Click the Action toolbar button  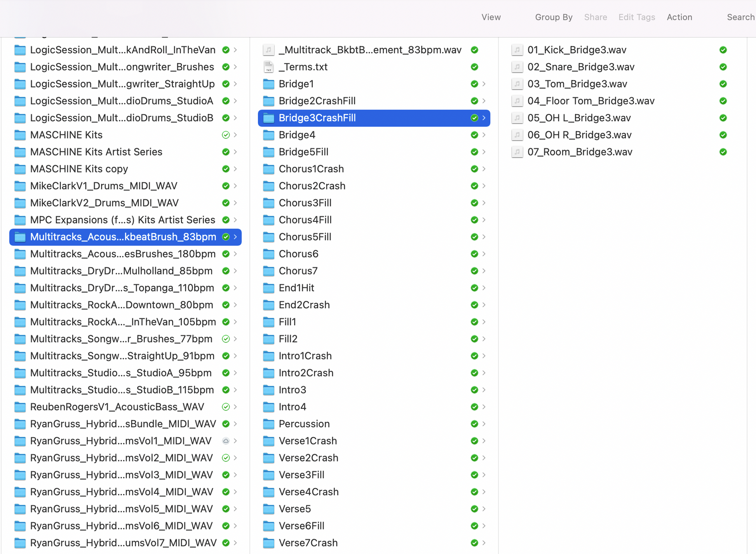[x=679, y=17]
